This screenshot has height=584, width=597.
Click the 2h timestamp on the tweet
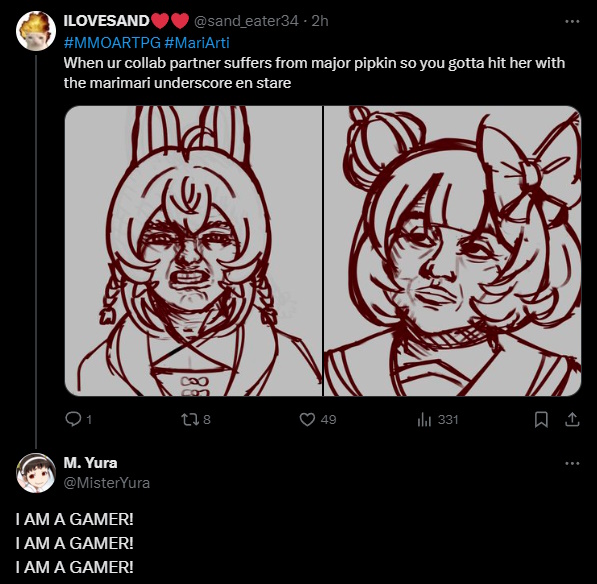[x=320, y=21]
